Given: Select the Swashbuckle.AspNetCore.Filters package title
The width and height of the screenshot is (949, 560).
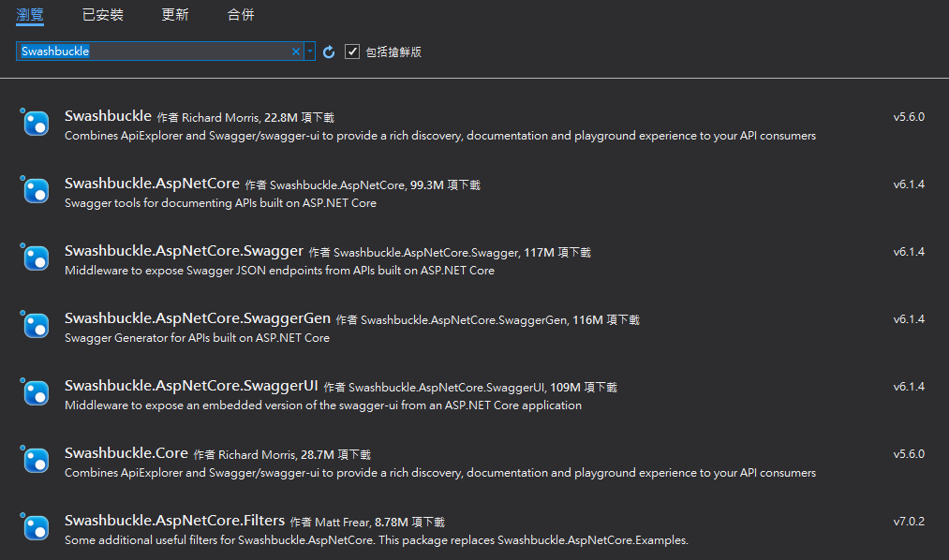Looking at the screenshot, I should (175, 520).
